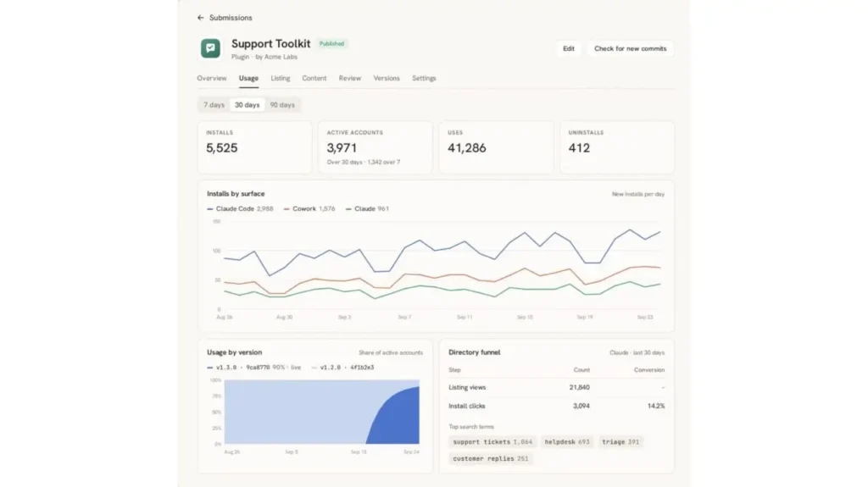
Task: Click the 3,094 install clicks count
Action: coord(581,406)
